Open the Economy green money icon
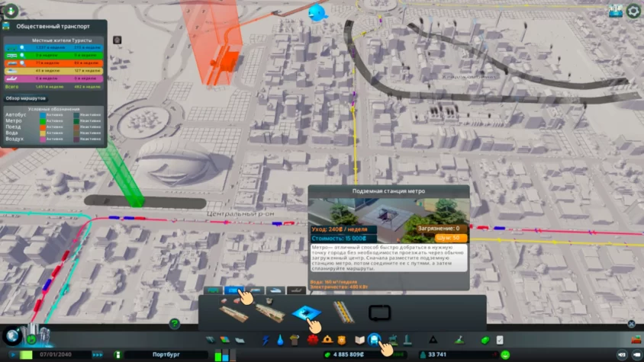The height and width of the screenshot is (362, 644). [485, 340]
